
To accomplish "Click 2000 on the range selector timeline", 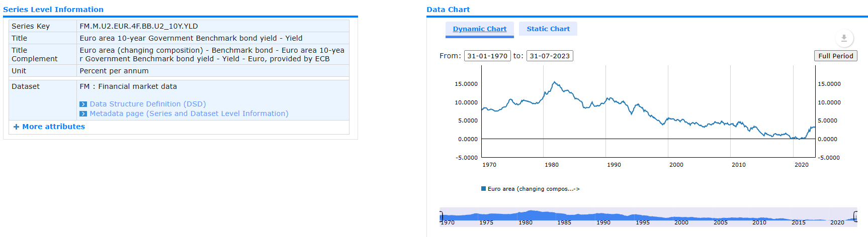I will pyautogui.click(x=681, y=222).
